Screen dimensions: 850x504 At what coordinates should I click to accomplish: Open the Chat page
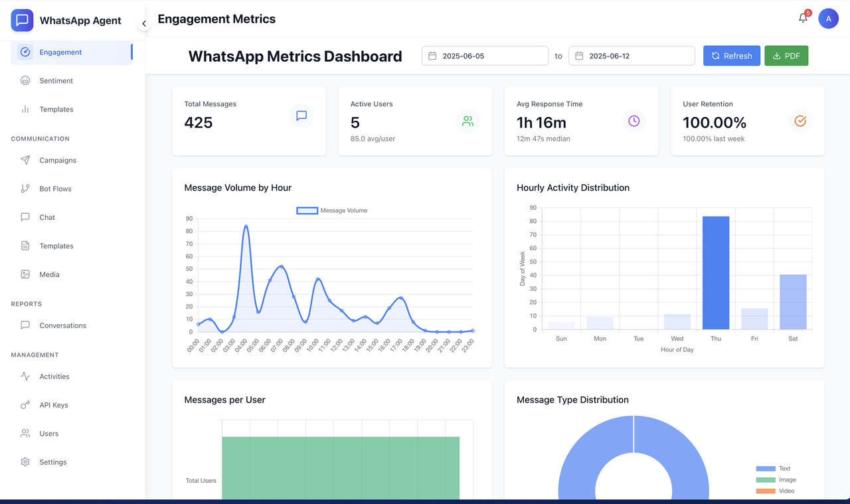coord(72,217)
